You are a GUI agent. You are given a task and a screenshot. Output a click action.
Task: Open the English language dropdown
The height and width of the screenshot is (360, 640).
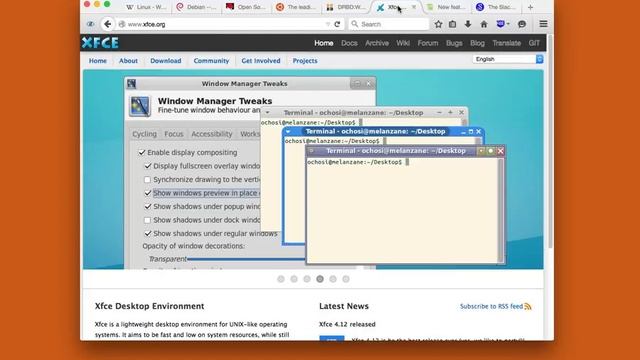coord(508,59)
